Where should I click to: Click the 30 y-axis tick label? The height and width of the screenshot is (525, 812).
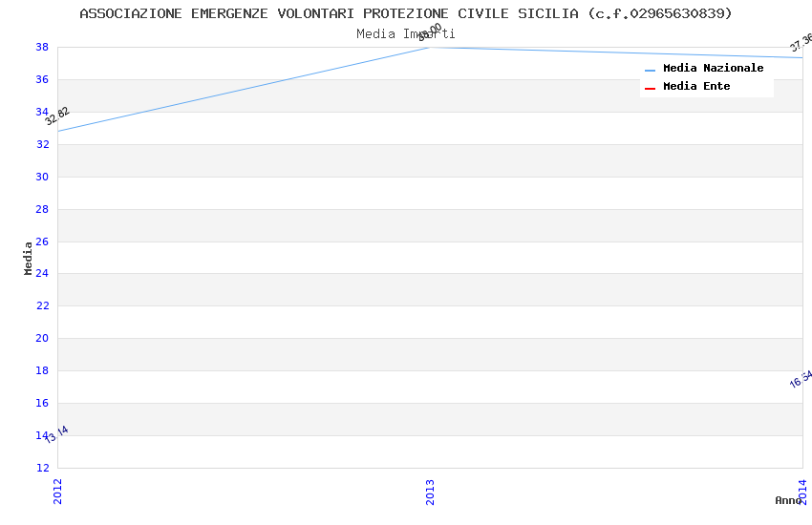42,177
